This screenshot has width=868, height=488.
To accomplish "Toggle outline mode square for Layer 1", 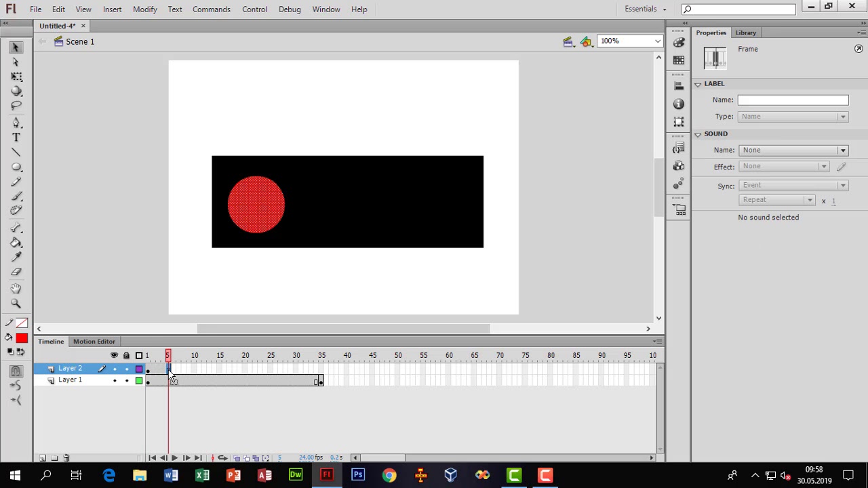I will pos(139,380).
